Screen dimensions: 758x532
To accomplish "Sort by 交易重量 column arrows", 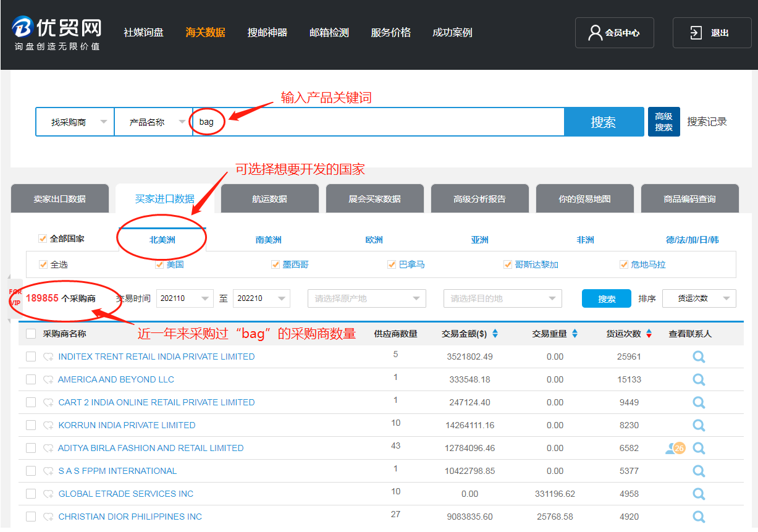I will (575, 334).
